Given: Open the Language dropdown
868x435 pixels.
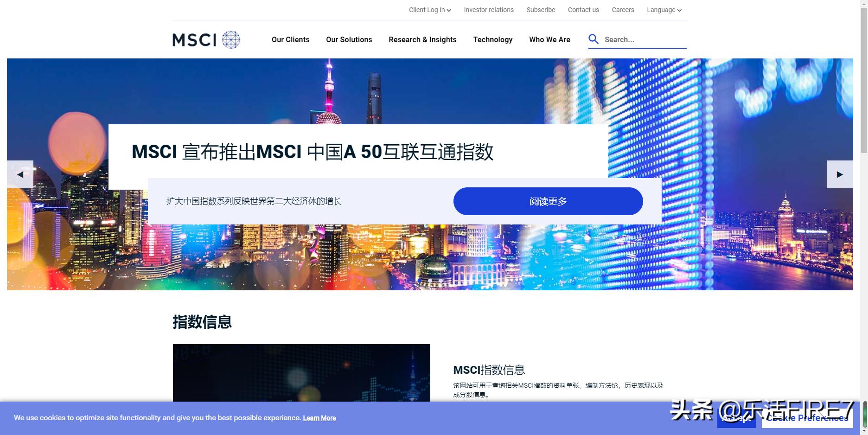Looking at the screenshot, I should pyautogui.click(x=664, y=10).
